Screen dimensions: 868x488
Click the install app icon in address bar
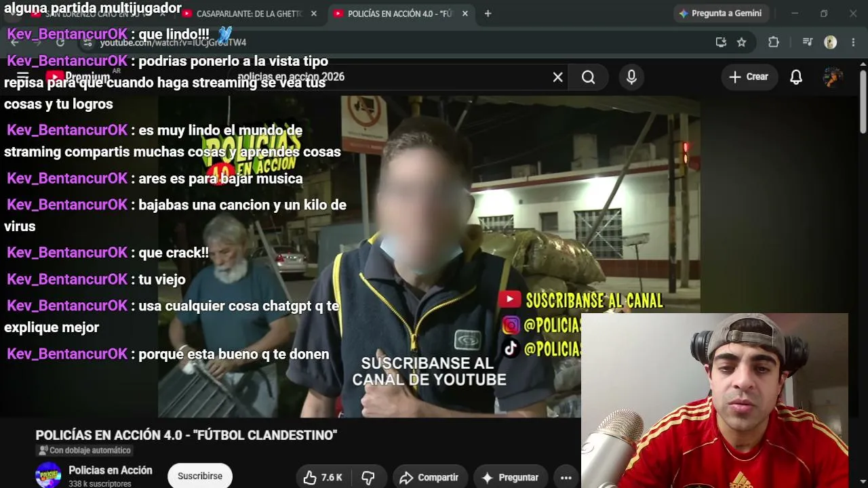tap(721, 42)
